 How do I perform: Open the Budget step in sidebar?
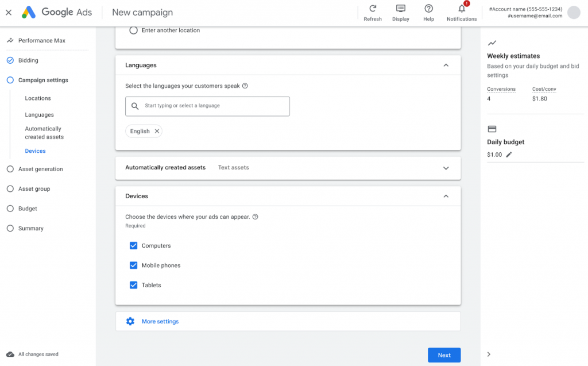tap(28, 209)
